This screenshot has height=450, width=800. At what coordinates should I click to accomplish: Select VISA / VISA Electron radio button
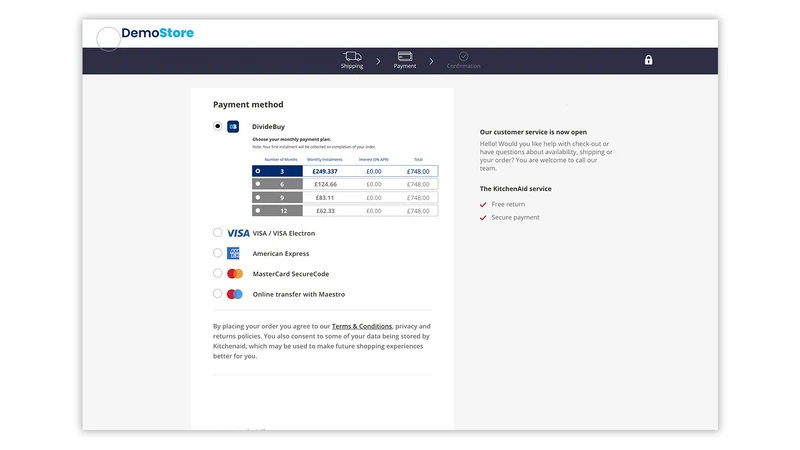pos(217,233)
